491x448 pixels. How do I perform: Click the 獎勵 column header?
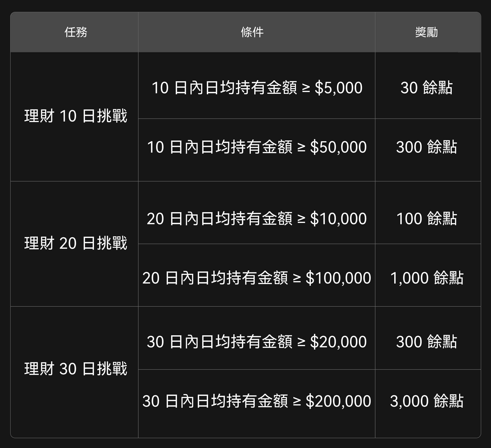[x=427, y=32]
